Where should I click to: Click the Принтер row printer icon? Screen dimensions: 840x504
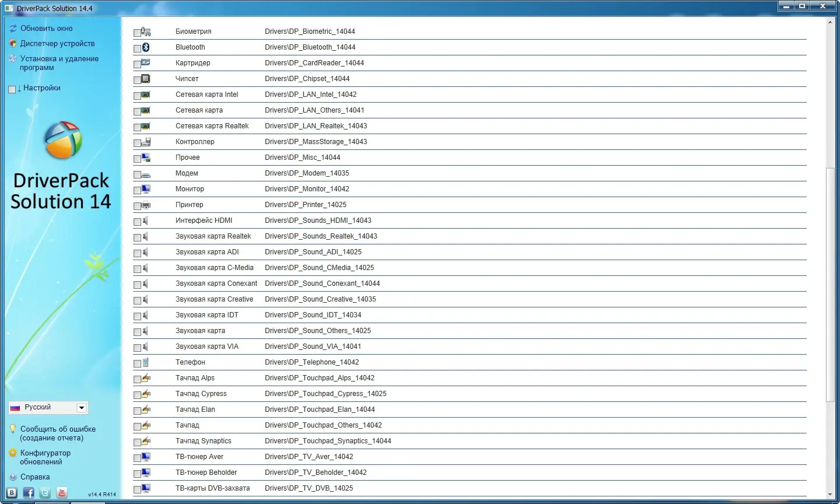(x=146, y=205)
